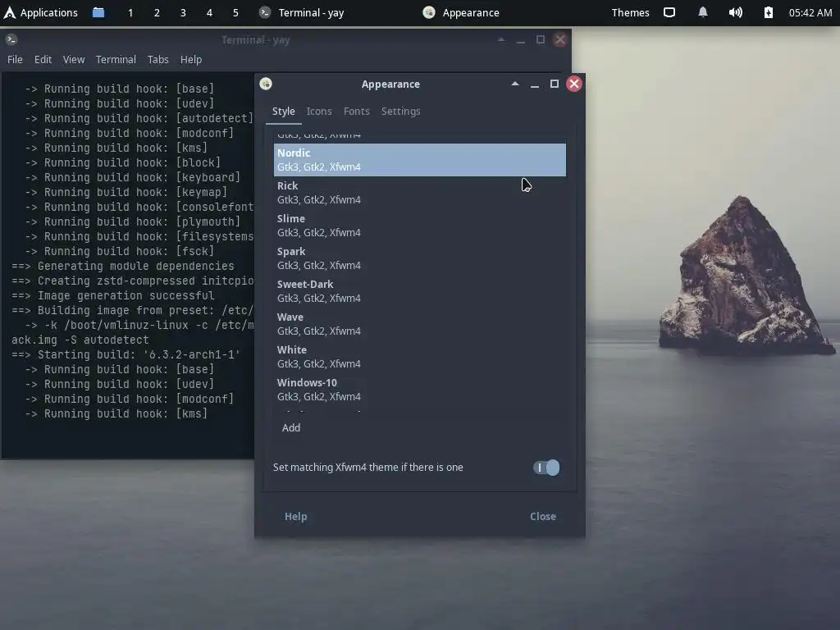840x630 pixels.
Task: Switch to the Style tab
Action: point(283,112)
